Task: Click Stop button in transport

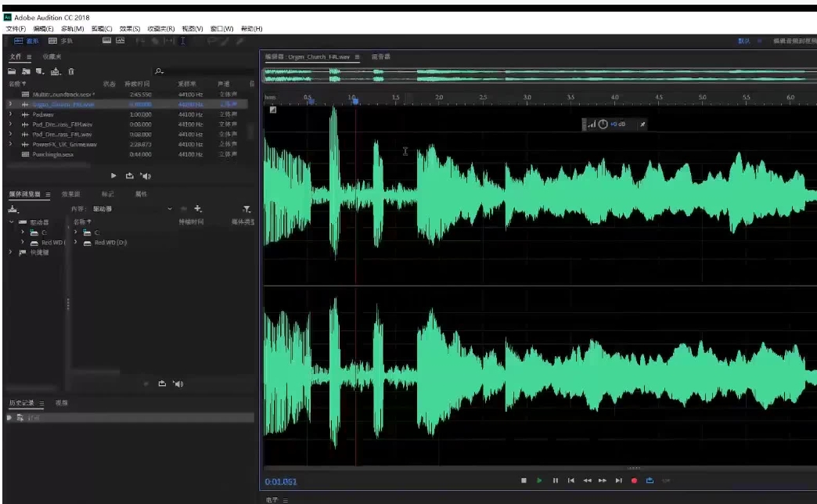Action: click(x=524, y=481)
